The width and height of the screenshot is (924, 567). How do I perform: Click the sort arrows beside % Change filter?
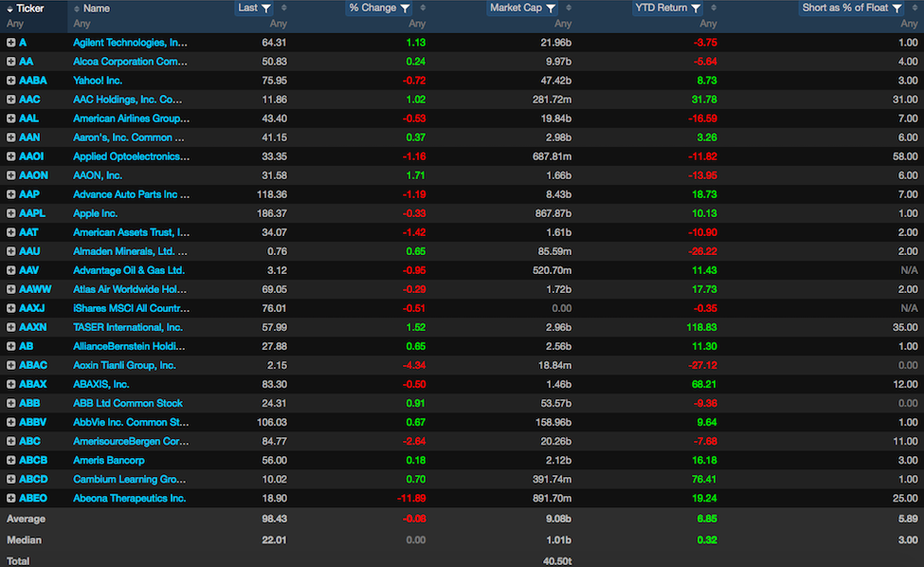[x=423, y=9]
